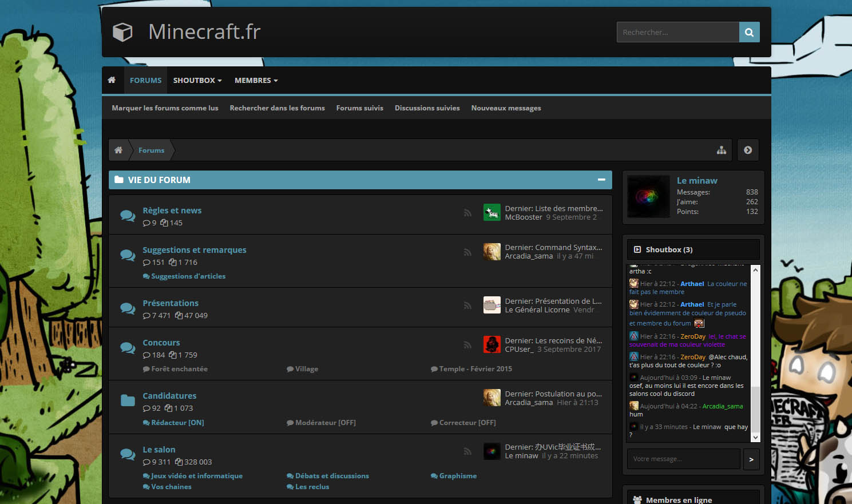852x504 pixels.
Task: Click RSS feed icon for Règles et news
Action: (467, 213)
